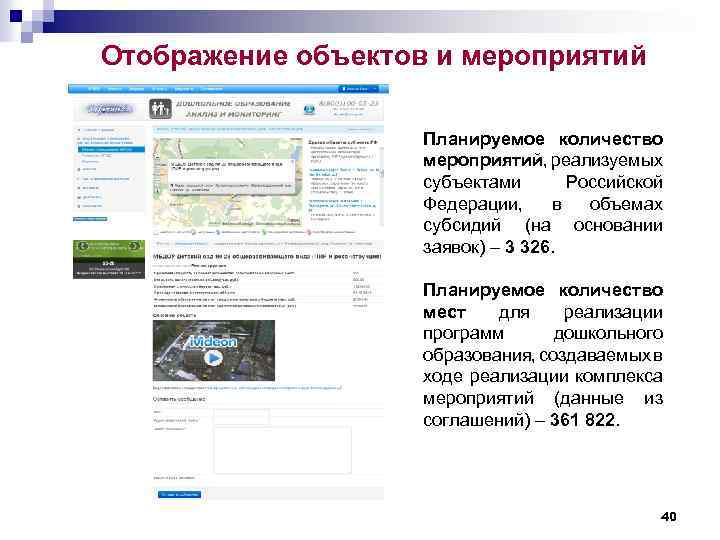Viewport: 720px width, 540px height.
Task: Click the small blue button under the sidebar menu
Action: (90, 219)
